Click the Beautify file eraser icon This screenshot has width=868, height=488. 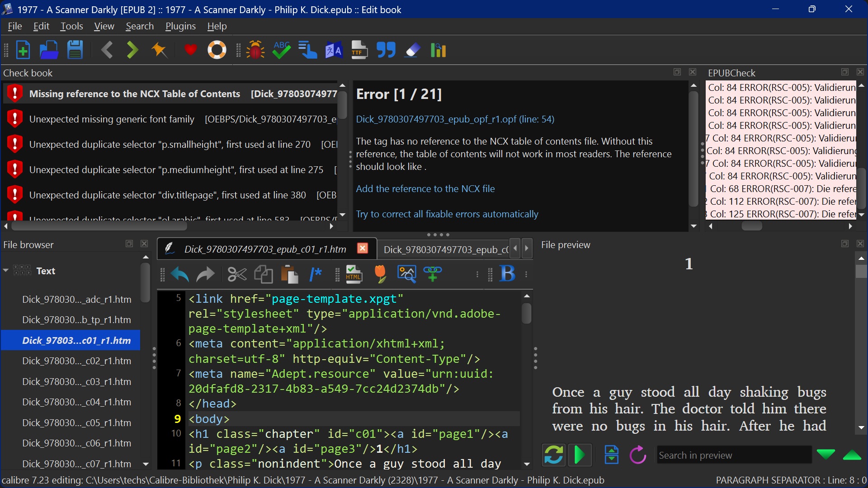[x=412, y=50]
